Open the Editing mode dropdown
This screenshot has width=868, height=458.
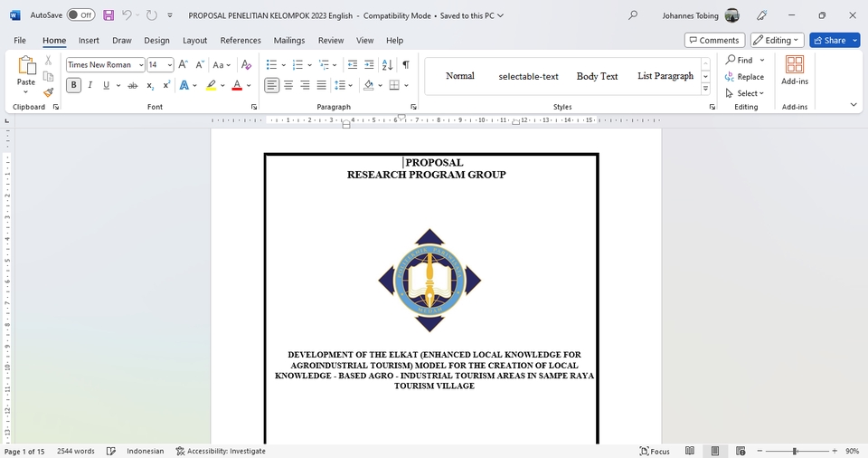[778, 41]
